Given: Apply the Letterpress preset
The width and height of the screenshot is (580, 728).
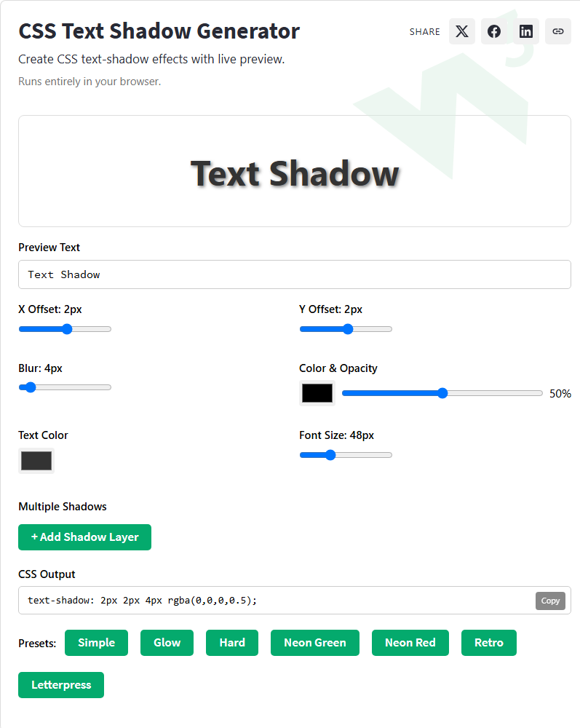Looking at the screenshot, I should coord(61,685).
